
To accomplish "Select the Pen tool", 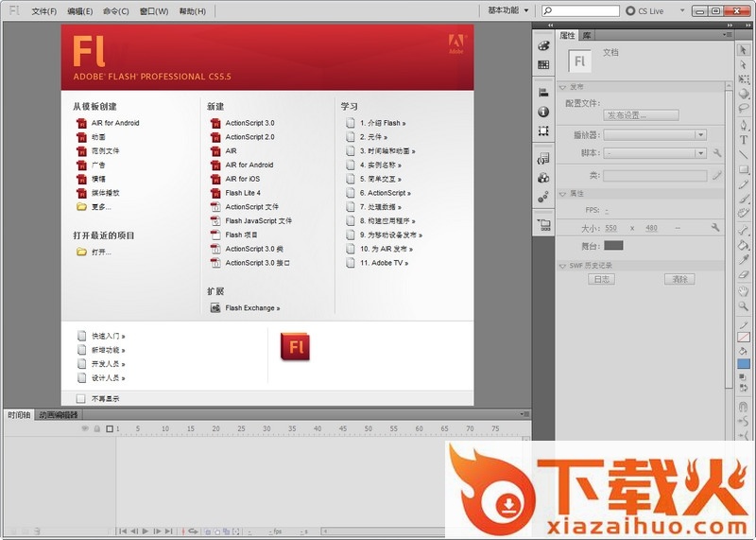I will pos(744,126).
